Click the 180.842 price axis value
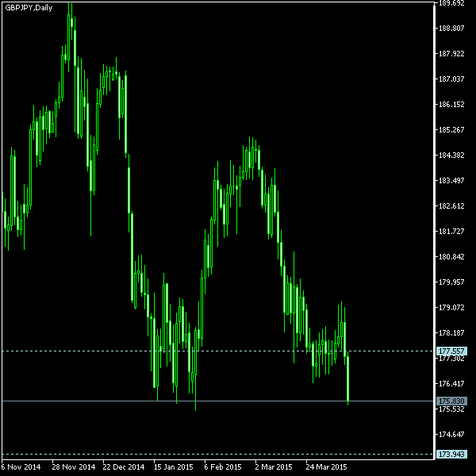 pos(451,257)
